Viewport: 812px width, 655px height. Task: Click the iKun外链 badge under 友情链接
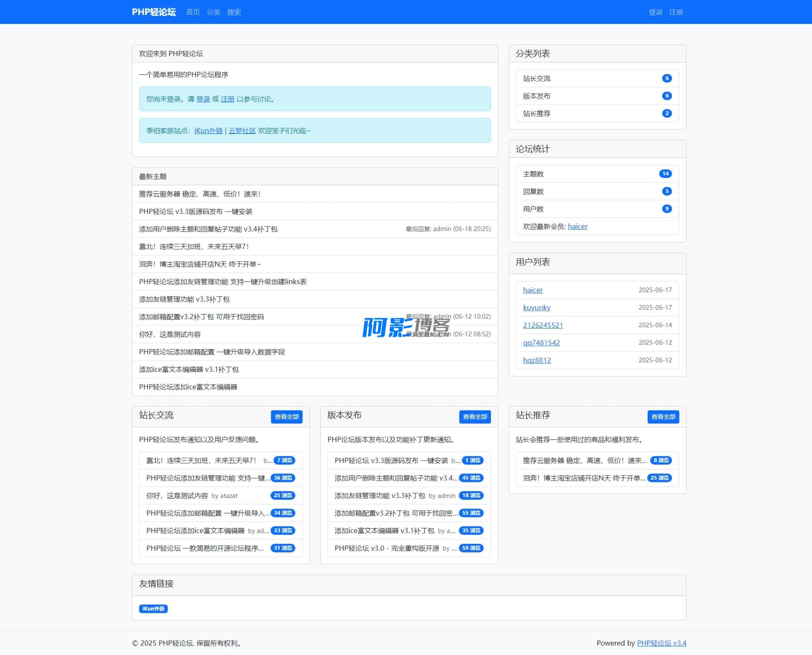pyautogui.click(x=153, y=609)
